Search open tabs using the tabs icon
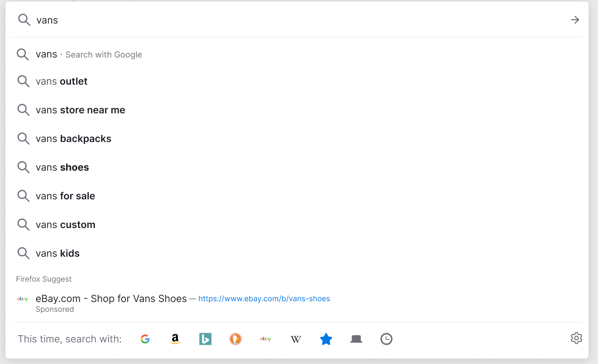 pyautogui.click(x=356, y=339)
